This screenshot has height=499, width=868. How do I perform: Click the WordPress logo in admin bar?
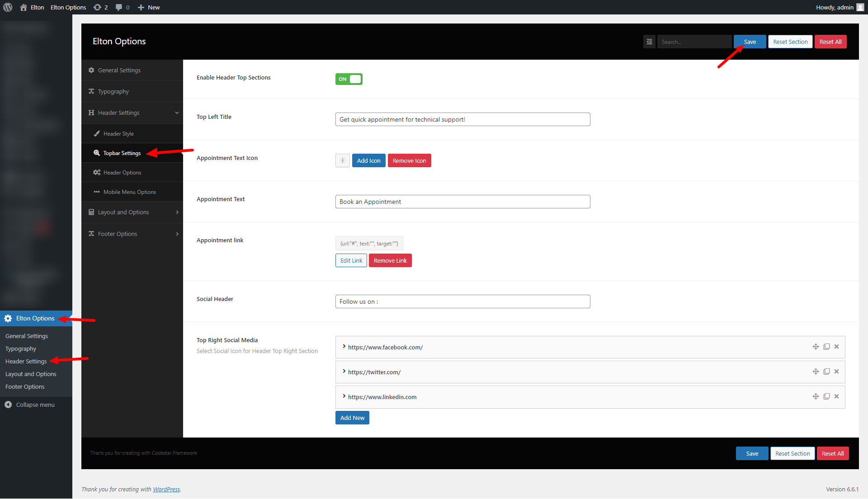click(x=8, y=7)
